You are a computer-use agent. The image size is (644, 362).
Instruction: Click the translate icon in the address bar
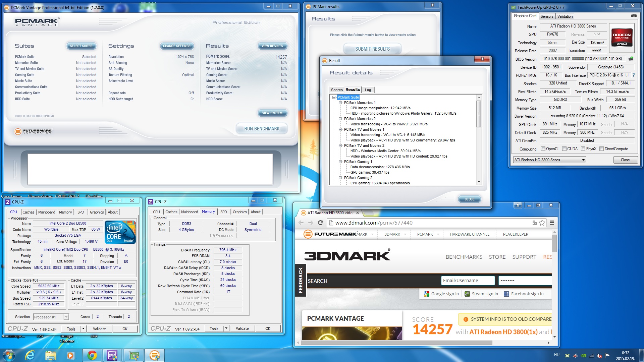point(535,223)
